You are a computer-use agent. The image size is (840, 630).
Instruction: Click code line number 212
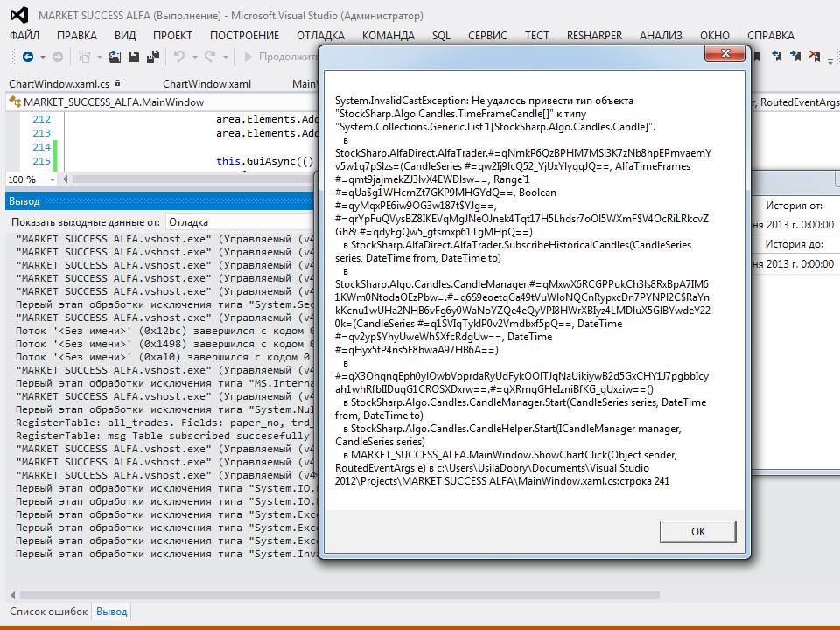pyautogui.click(x=41, y=119)
